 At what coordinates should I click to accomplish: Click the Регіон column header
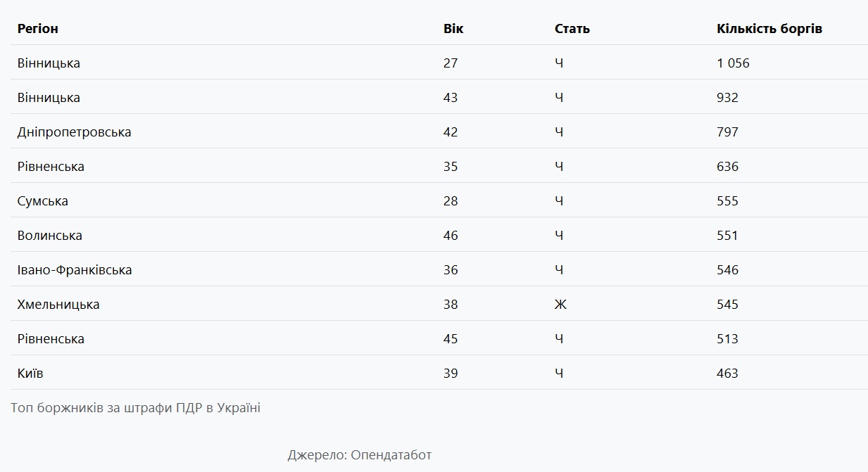tap(38, 29)
